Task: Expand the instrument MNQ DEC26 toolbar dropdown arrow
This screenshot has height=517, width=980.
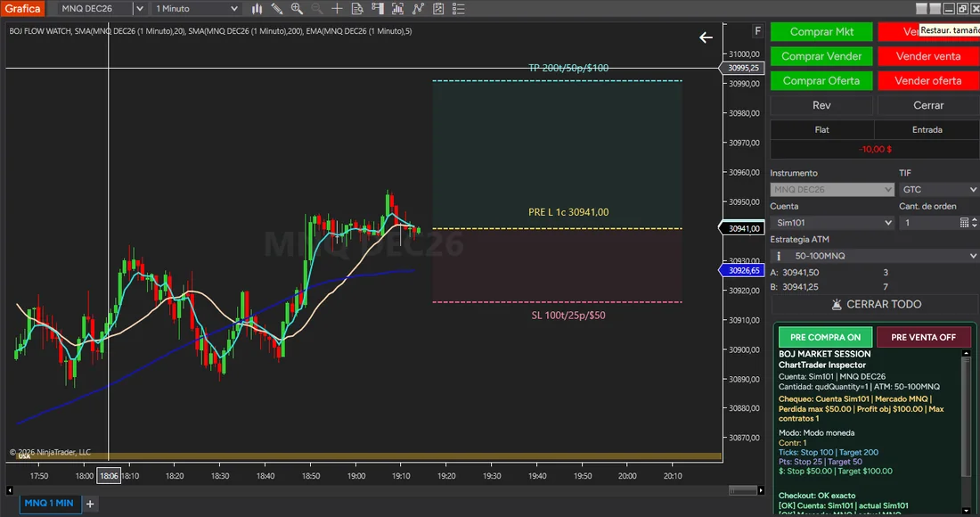Action: [140, 9]
